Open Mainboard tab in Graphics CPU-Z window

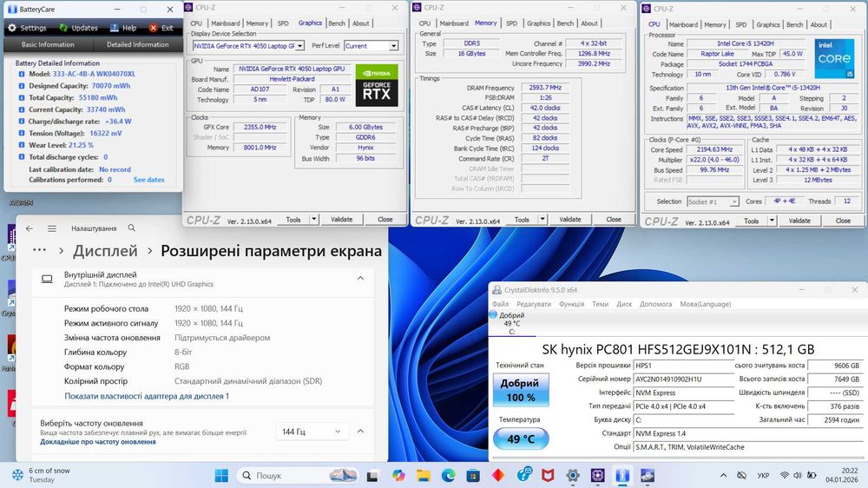pos(226,23)
